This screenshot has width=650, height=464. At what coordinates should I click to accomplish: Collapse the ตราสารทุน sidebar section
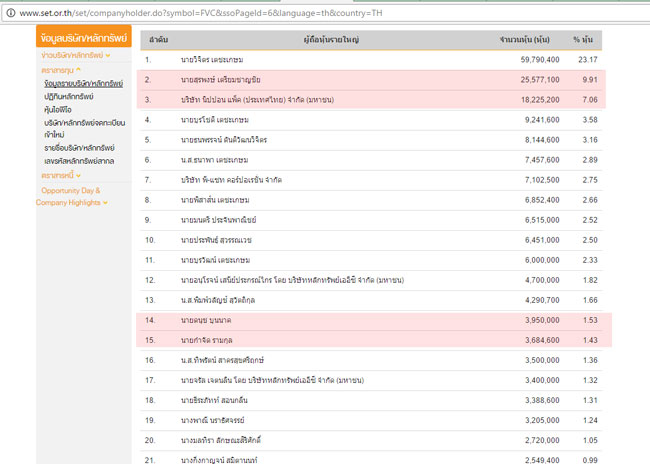tap(64, 71)
